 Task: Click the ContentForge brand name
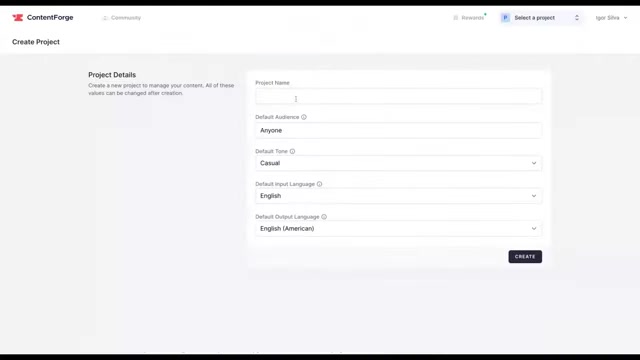[50, 18]
